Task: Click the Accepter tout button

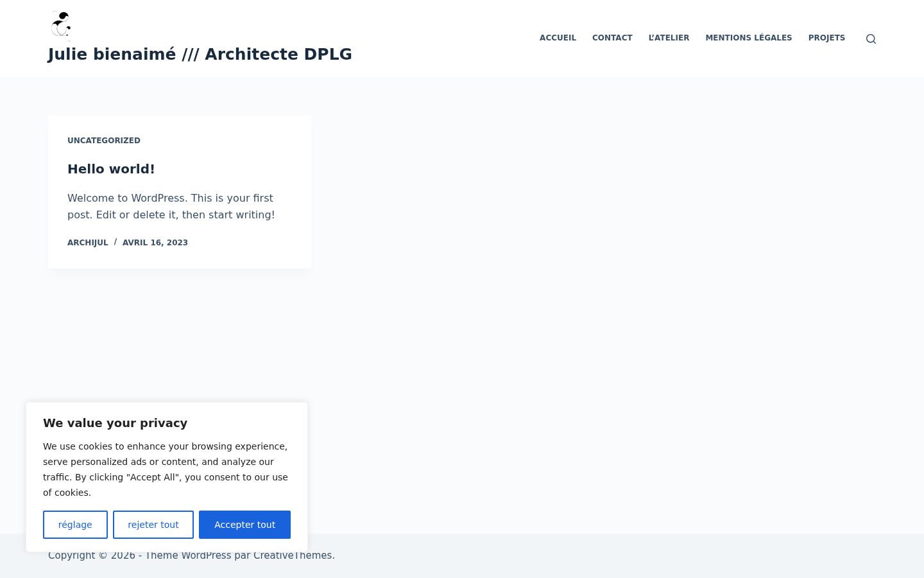Action: [x=244, y=525]
